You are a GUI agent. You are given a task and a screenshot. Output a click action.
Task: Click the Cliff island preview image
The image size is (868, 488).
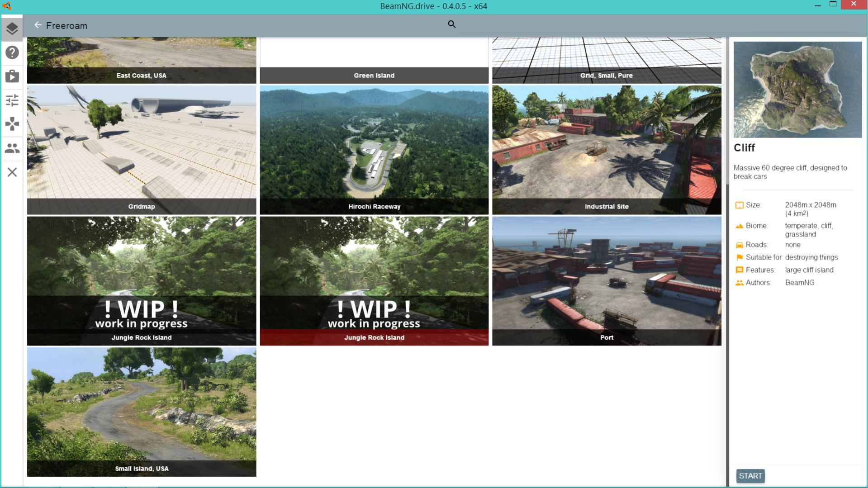[797, 90]
